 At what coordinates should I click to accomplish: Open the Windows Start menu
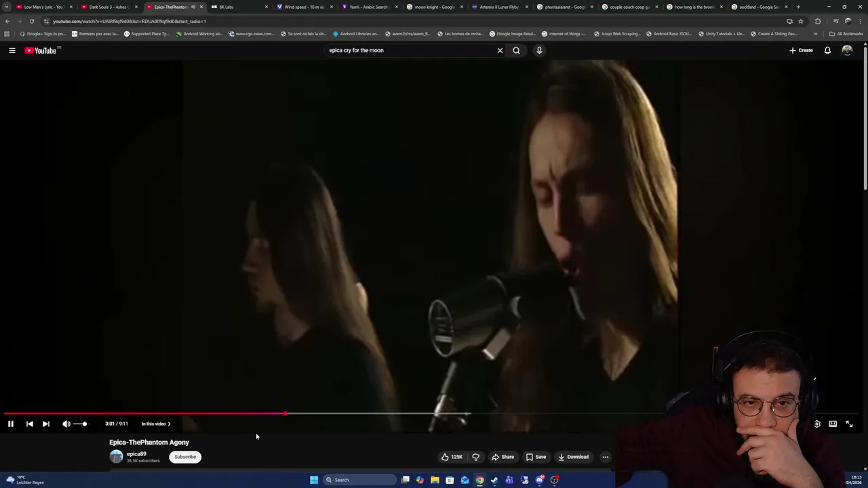click(314, 480)
